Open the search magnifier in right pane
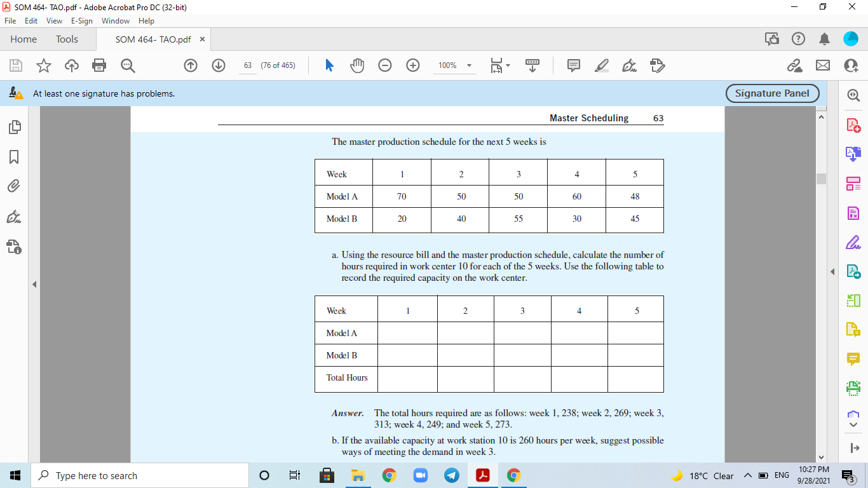 [x=853, y=95]
